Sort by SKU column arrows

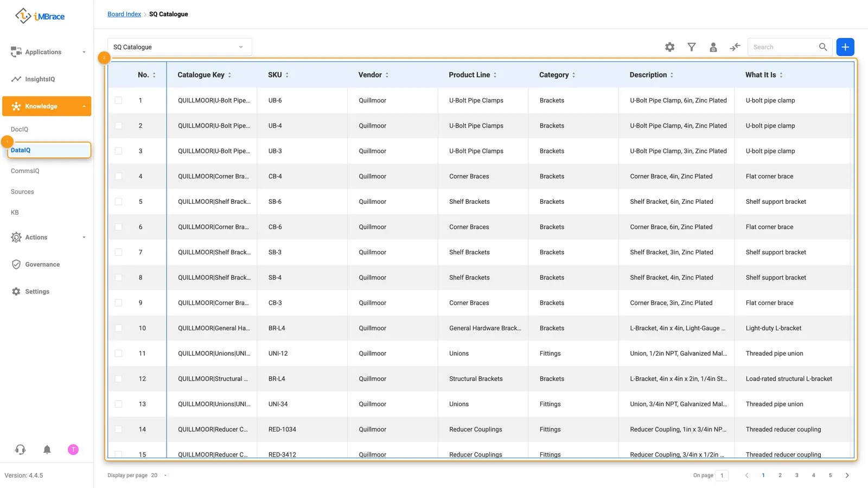[287, 75]
